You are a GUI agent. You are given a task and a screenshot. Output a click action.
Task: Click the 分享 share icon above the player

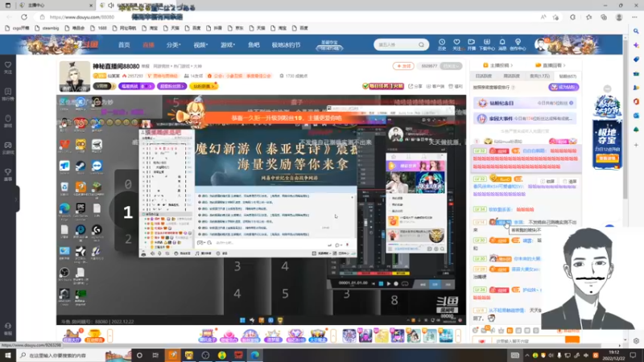[x=415, y=86]
